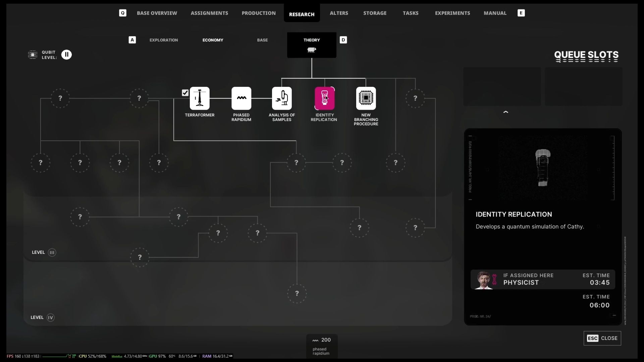Click the CPU usage readout in overlay
Screen dimensions: 644x362
[x=92, y=356]
